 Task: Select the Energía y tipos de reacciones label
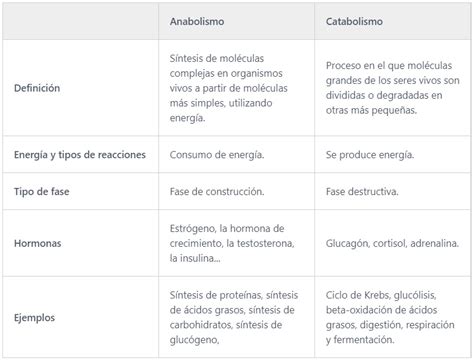[80, 155]
